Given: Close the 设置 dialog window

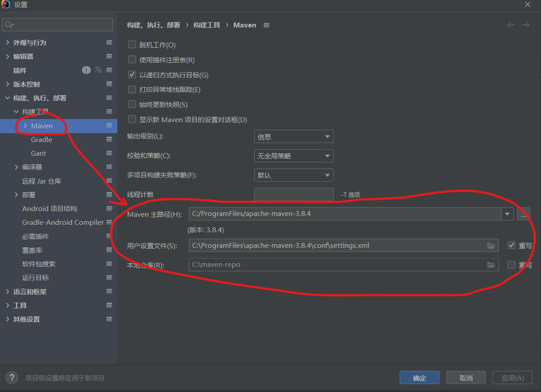Looking at the screenshot, I should [527, 4].
